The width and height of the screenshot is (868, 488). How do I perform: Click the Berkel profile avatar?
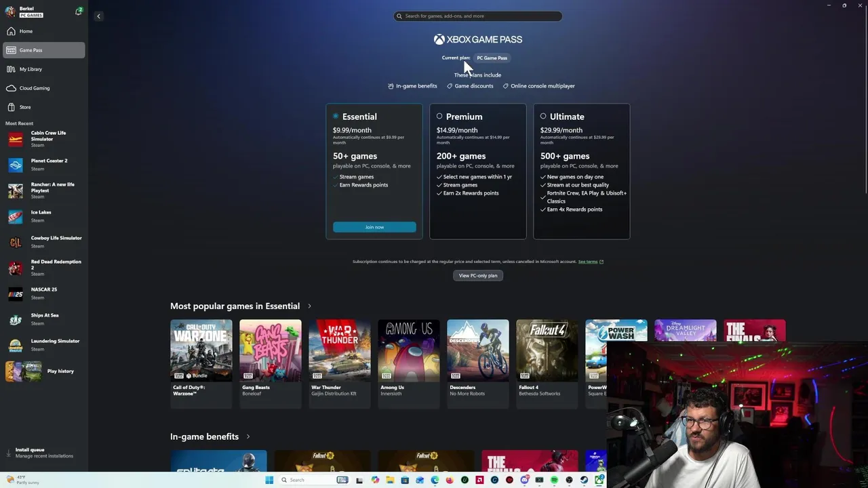[x=10, y=12]
